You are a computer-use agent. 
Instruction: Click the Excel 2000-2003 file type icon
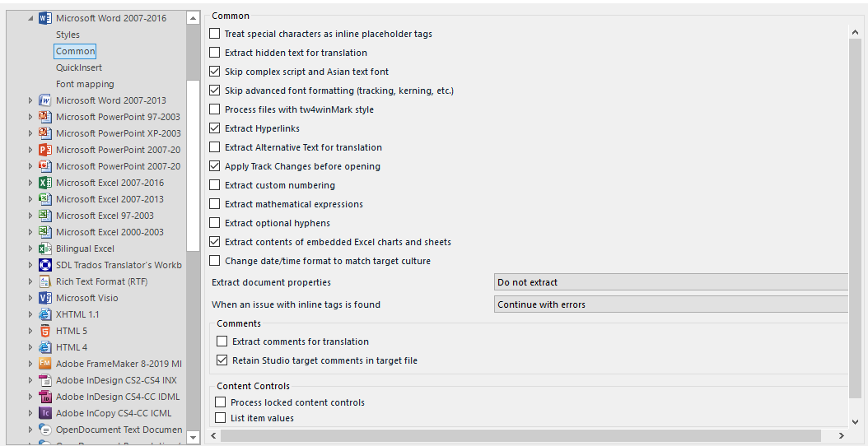[x=45, y=232]
